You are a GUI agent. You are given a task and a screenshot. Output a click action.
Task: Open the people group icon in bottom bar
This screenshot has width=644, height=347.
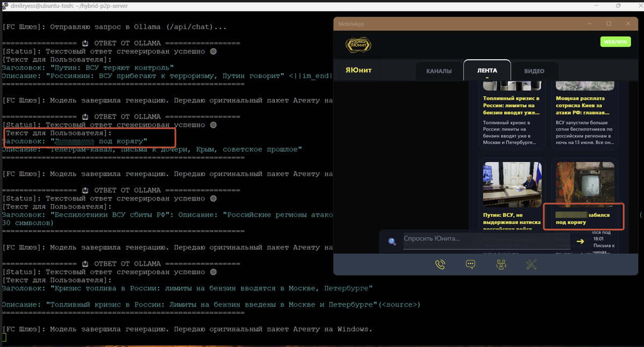tap(501, 264)
